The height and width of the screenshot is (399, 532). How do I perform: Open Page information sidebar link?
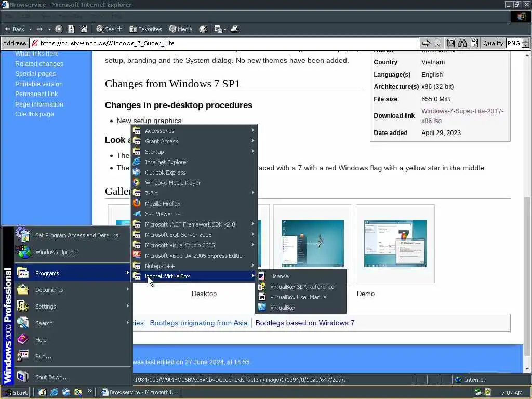39,104
